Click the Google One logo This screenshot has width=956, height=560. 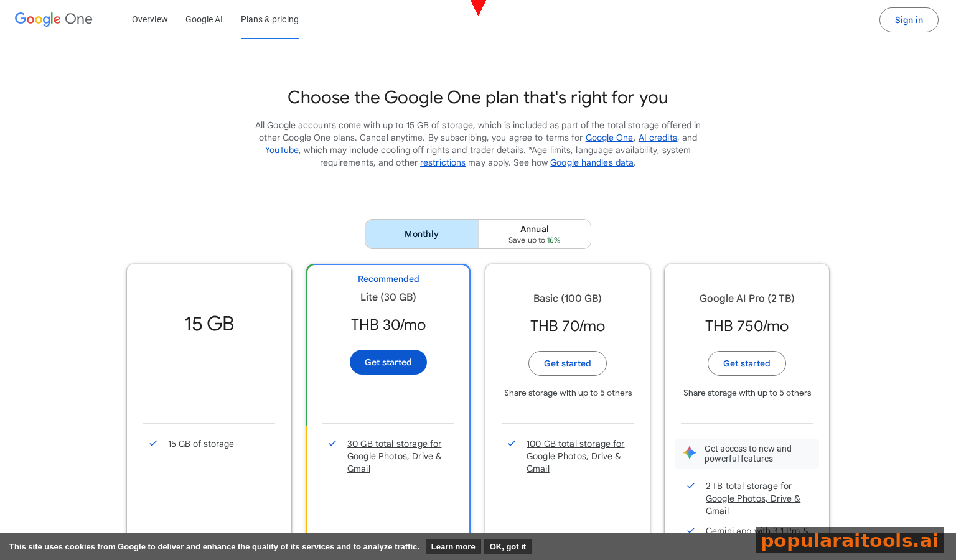click(x=53, y=19)
